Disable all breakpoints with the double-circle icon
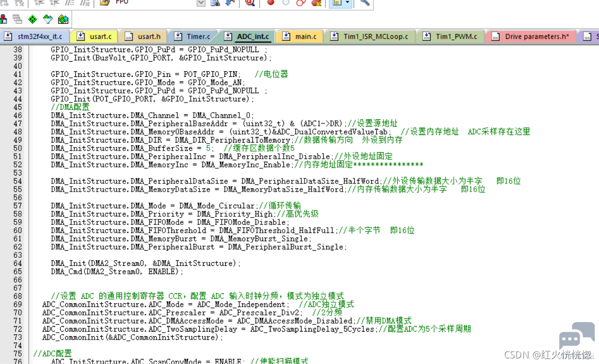 tap(301, 3)
